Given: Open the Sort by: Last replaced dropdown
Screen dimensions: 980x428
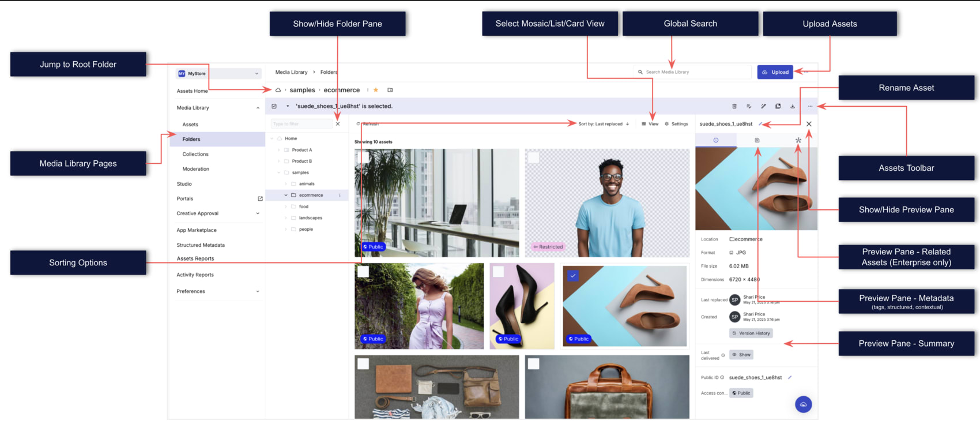Looking at the screenshot, I should [x=603, y=124].
